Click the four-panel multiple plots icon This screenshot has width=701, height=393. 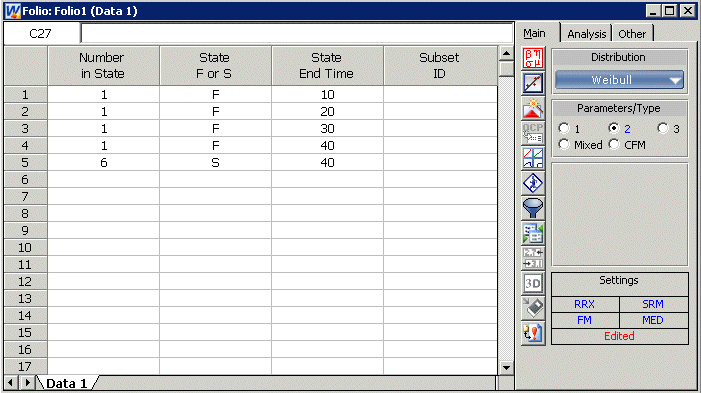[533, 158]
